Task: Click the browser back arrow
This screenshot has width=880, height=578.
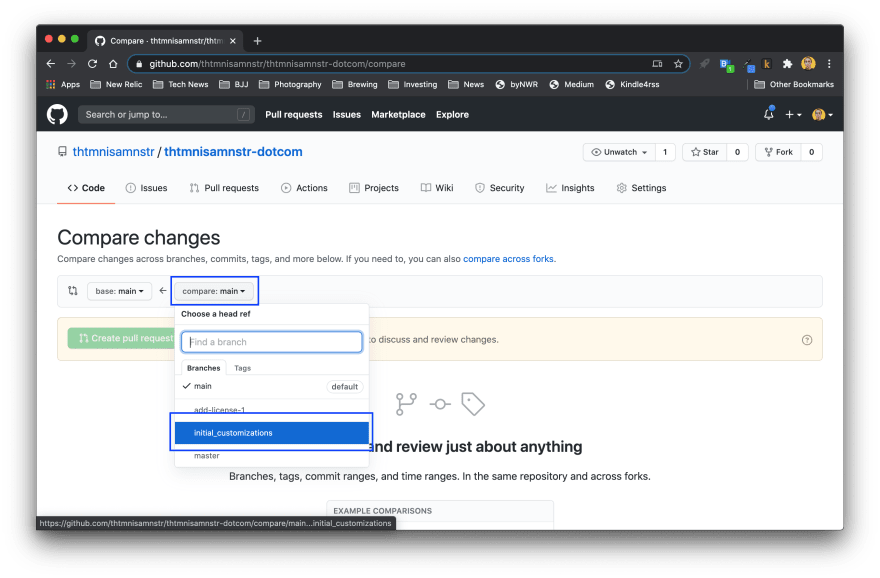Action: tap(51, 64)
